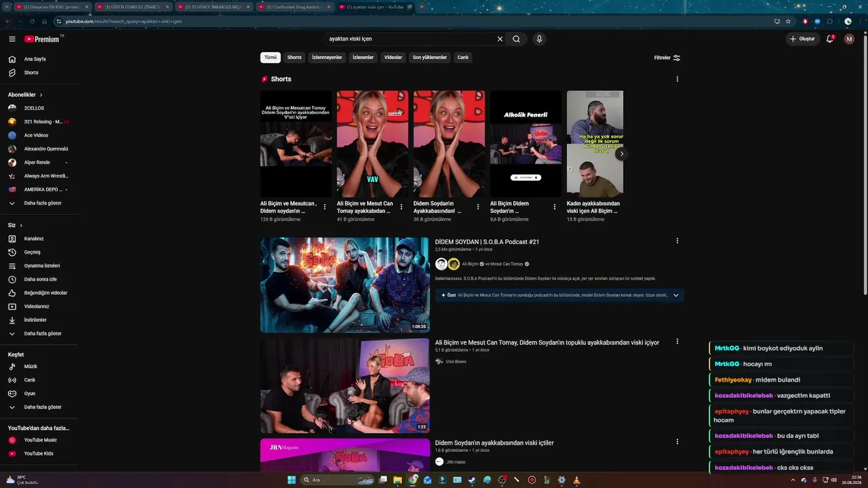
Task: Switch to the GÜVEN DEMİR EV ZİYARETİ tab
Action: [x=132, y=7]
